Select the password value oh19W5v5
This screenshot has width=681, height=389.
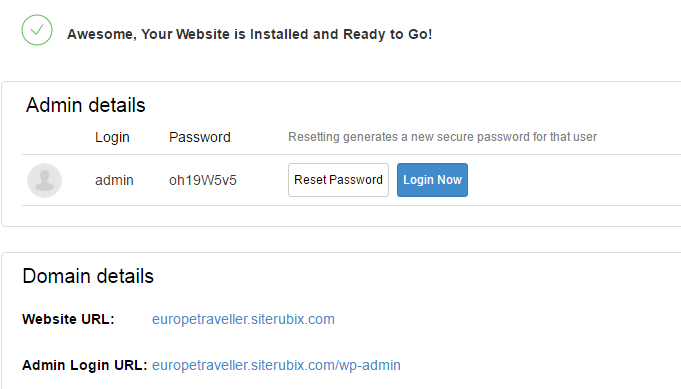203,180
